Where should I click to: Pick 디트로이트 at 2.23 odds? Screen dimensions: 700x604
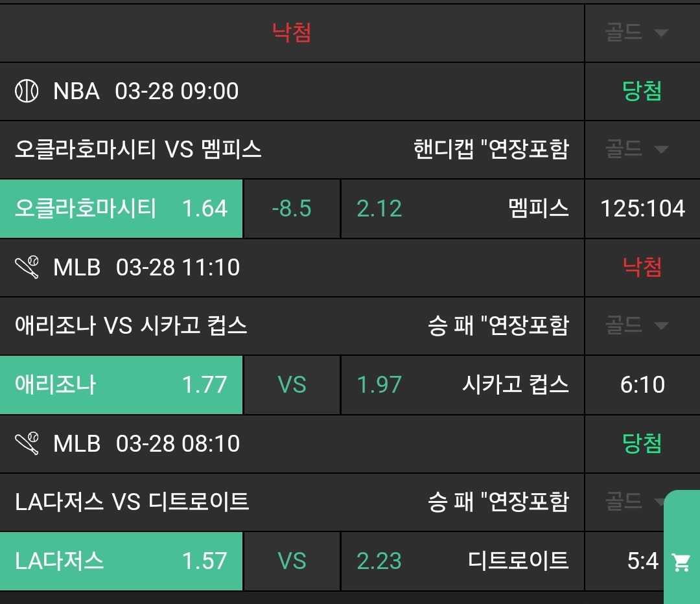pyautogui.click(x=462, y=561)
